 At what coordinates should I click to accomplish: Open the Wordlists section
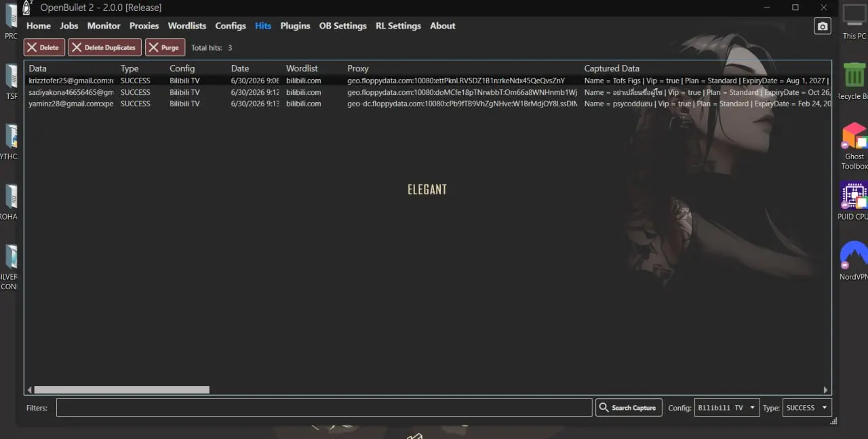187,26
